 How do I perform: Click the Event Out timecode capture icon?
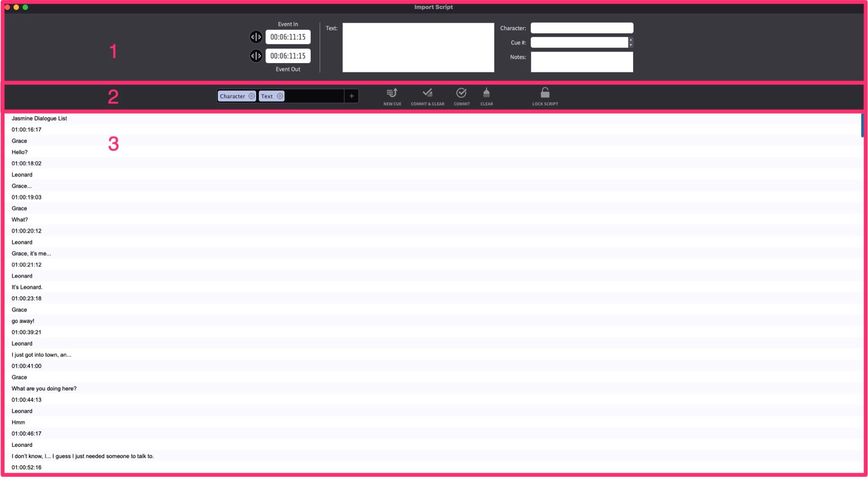256,56
